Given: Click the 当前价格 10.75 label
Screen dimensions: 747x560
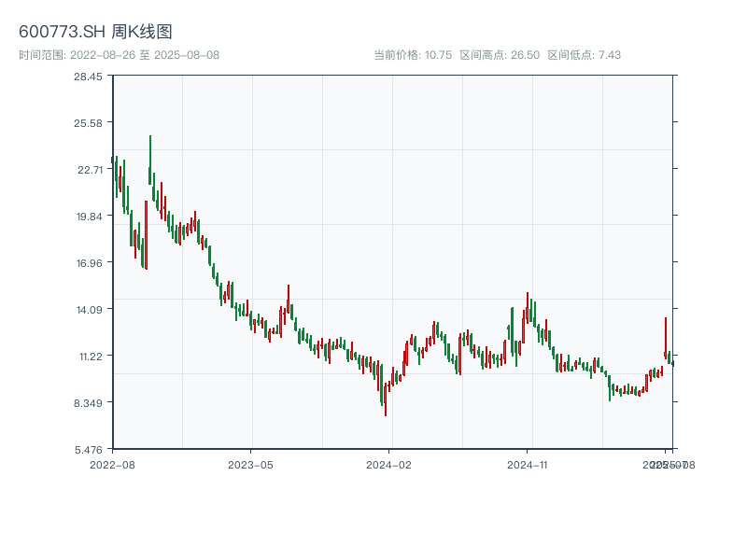Looking at the screenshot, I should click(413, 55).
